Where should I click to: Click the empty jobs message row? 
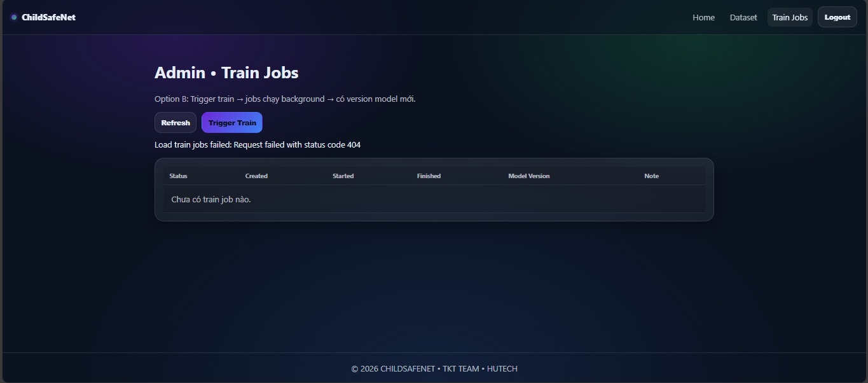tap(210, 199)
